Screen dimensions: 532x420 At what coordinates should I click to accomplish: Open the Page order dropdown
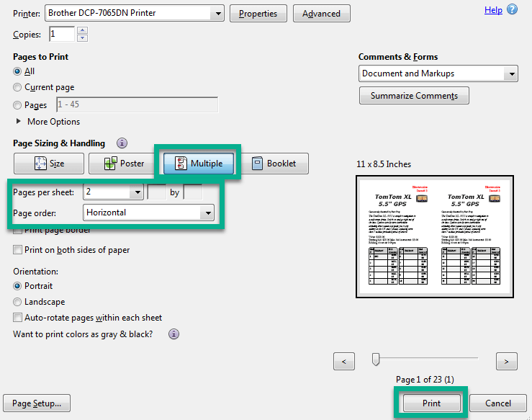(x=207, y=213)
